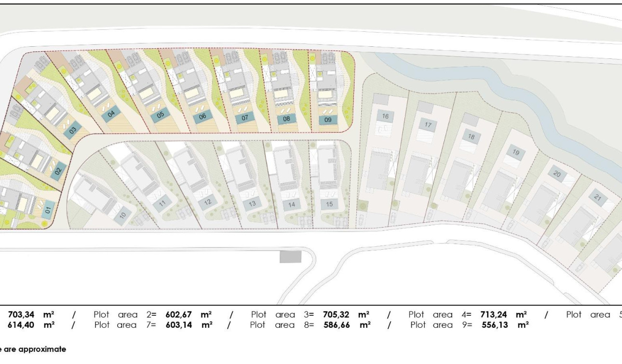Select plot label 16 on site plan
622x364 pixels.
[385, 116]
